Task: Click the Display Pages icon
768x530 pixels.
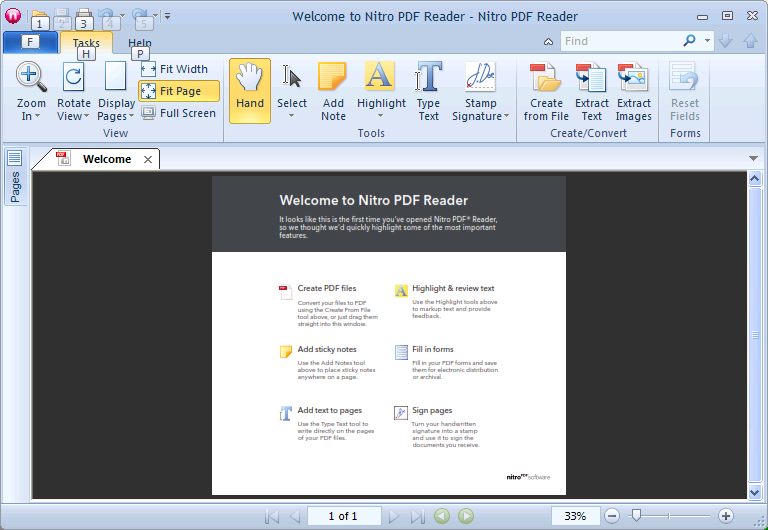Action: tap(116, 76)
